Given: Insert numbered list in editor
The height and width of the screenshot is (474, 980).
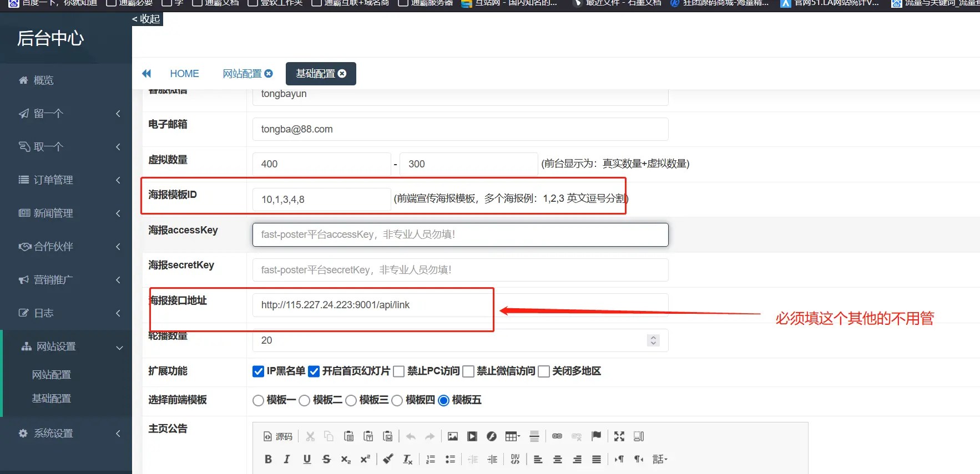Looking at the screenshot, I should tap(431, 459).
